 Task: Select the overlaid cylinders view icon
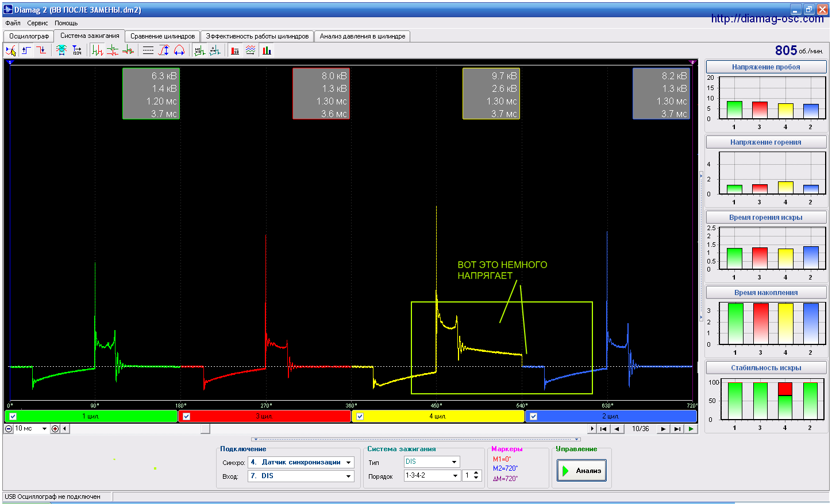[128, 51]
